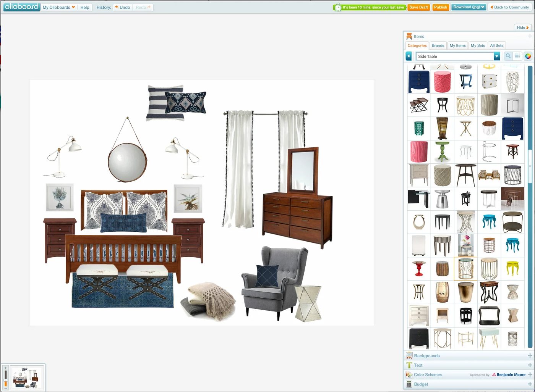Open Download (jpg) dropdown
The width and height of the screenshot is (535, 392).
click(469, 7)
